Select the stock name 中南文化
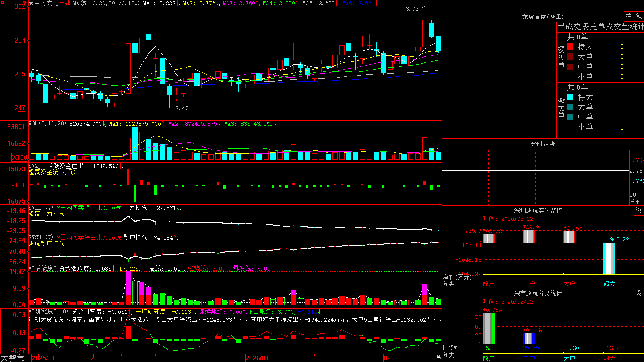This screenshot has height=362, width=644. pyautogui.click(x=46, y=3)
